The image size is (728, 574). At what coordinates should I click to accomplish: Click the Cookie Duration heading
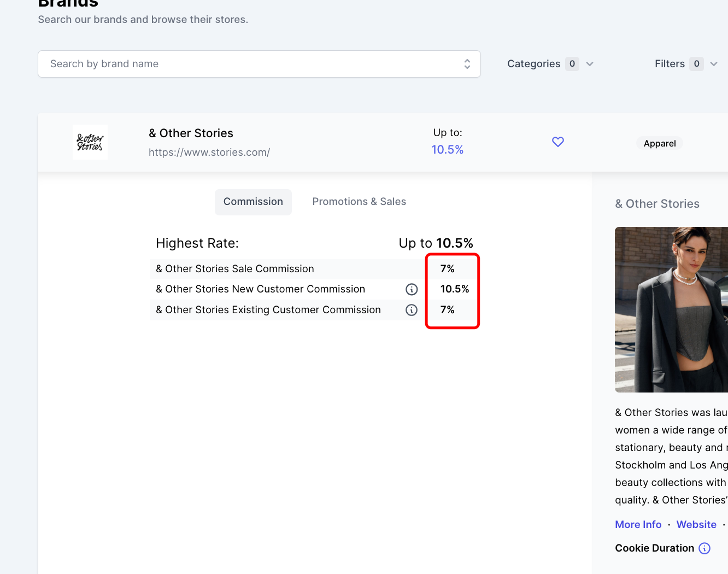click(654, 548)
